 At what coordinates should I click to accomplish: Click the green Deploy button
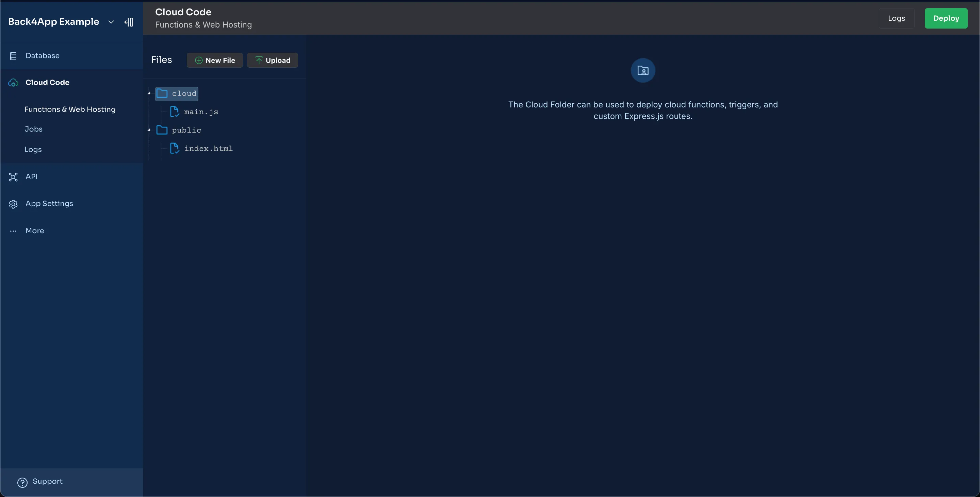pos(946,18)
